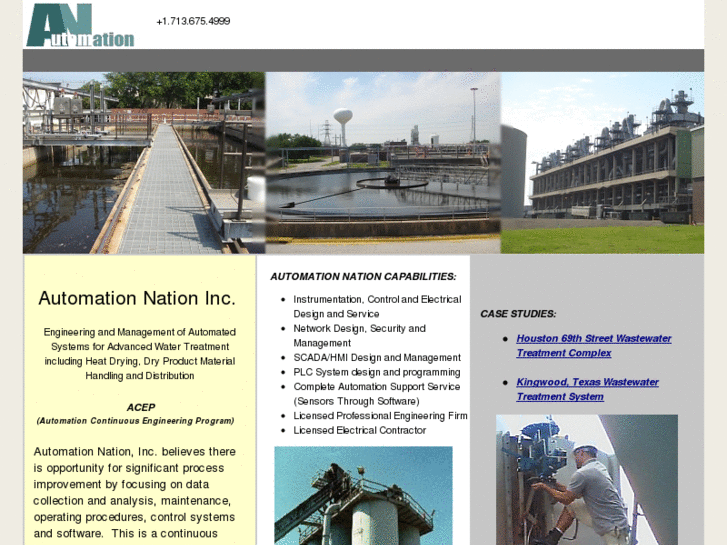Click 'Licensed Professional Engineering Firm' item
Viewport: 727px width, 545px height.
[380, 416]
